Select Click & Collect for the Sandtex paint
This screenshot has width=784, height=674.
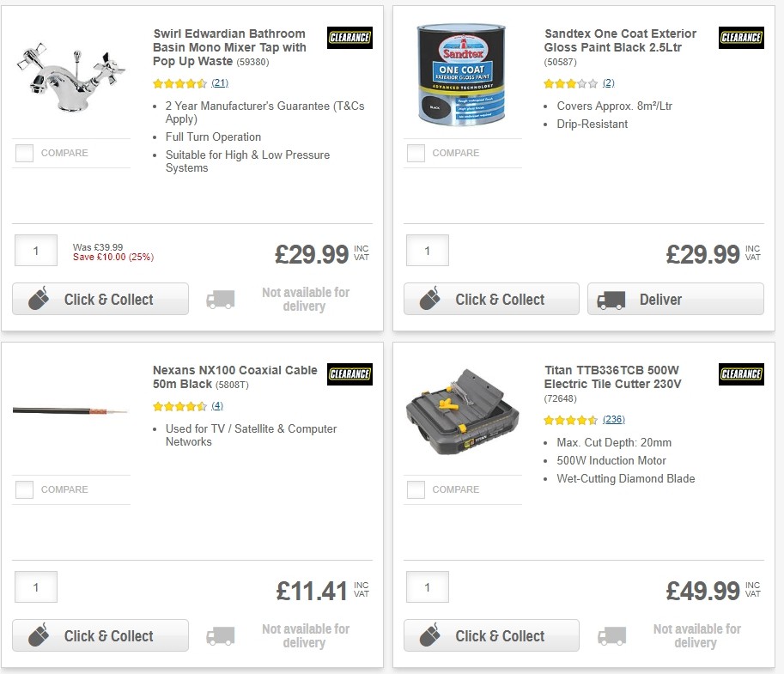coord(490,299)
